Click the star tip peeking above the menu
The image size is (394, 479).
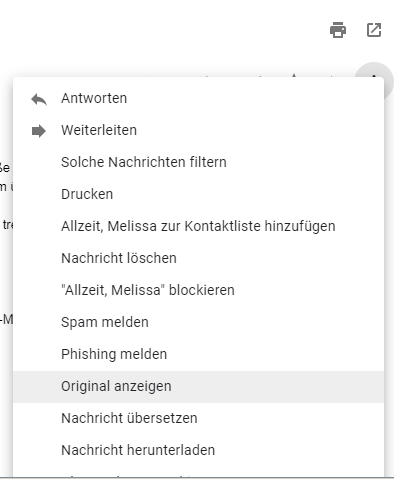(x=294, y=75)
